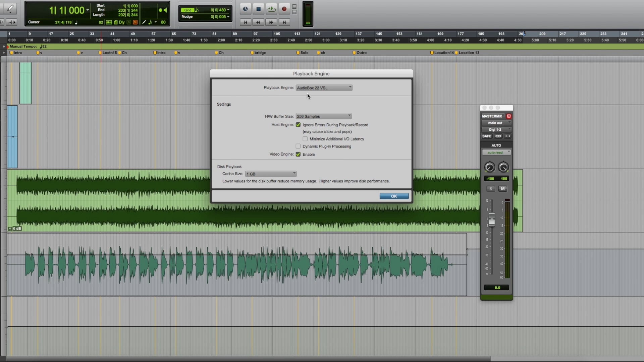The image size is (644, 362).
Task: Click the metronome note icon near the tempo value
Action: [x=76, y=22]
